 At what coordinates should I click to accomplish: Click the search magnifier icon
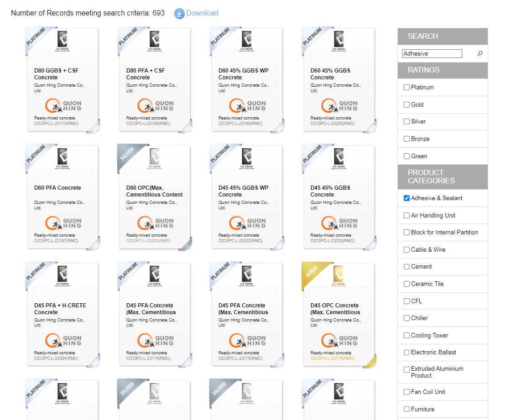click(480, 54)
